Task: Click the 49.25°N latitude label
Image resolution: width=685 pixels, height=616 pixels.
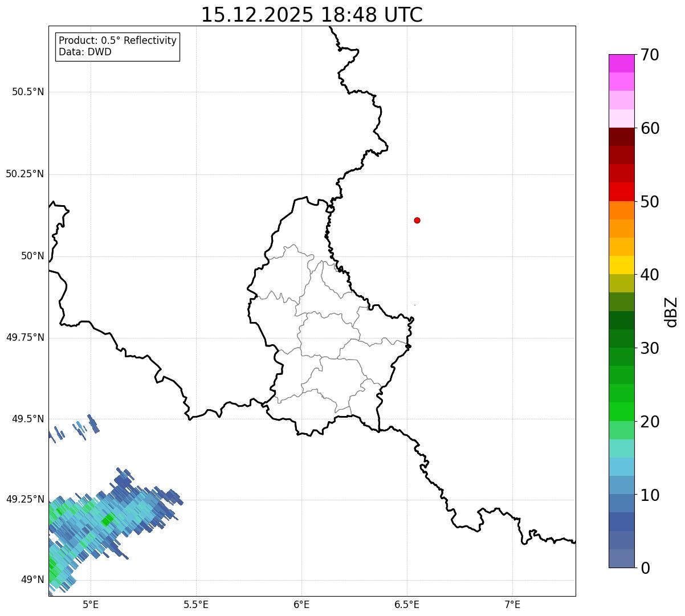Action: click(25, 499)
